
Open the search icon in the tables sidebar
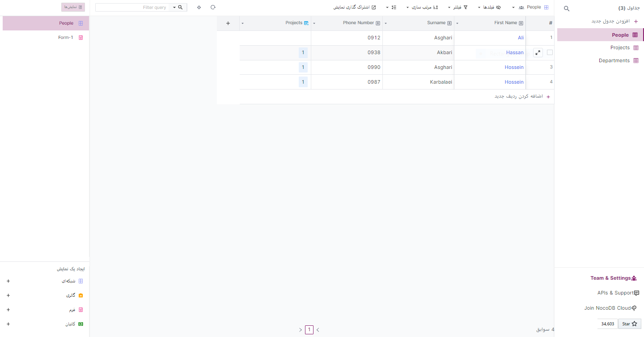[x=566, y=9]
